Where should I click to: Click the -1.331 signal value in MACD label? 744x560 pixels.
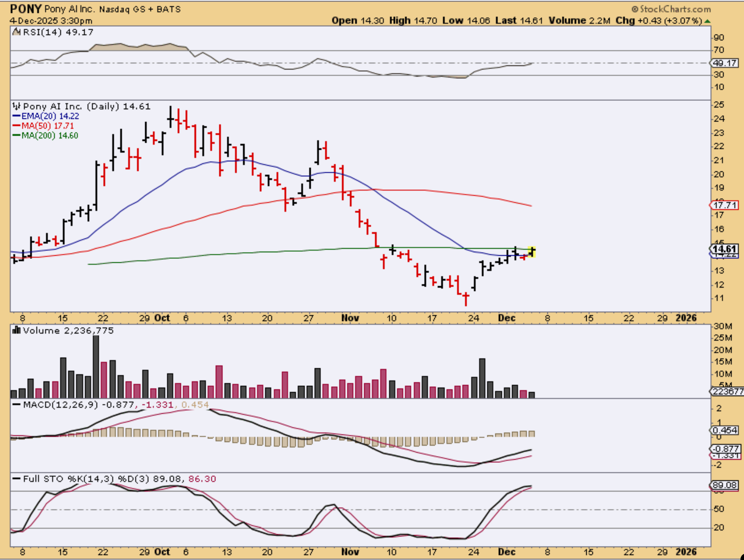(x=158, y=405)
